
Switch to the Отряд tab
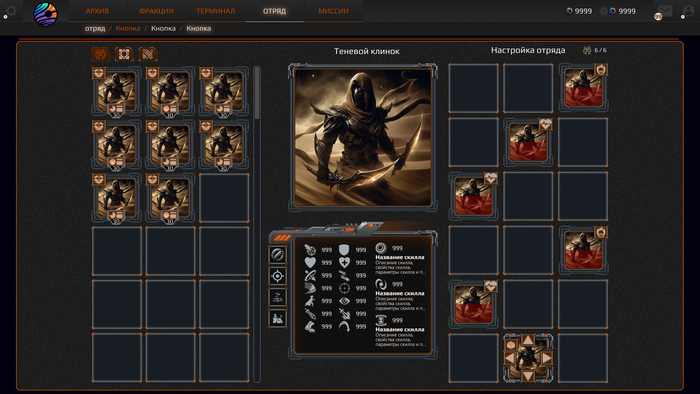click(x=274, y=11)
